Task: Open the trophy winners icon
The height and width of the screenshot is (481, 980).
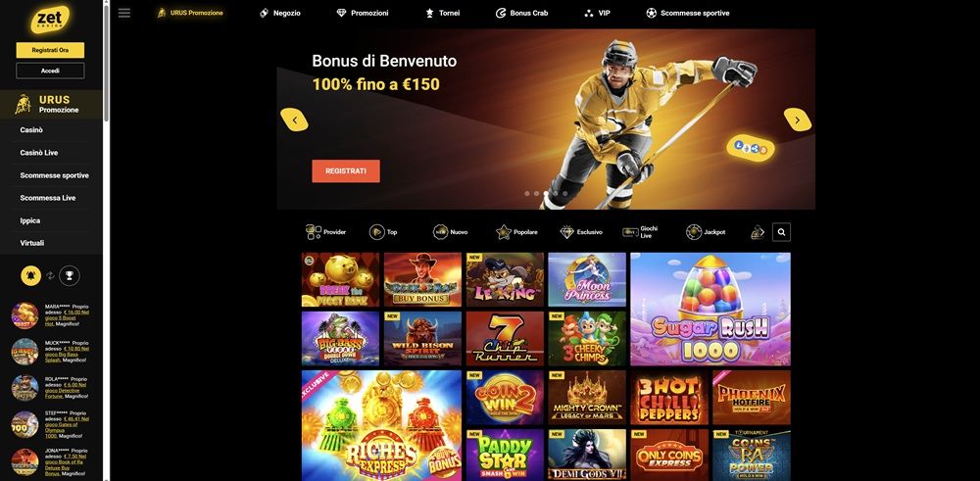Action: click(x=70, y=275)
